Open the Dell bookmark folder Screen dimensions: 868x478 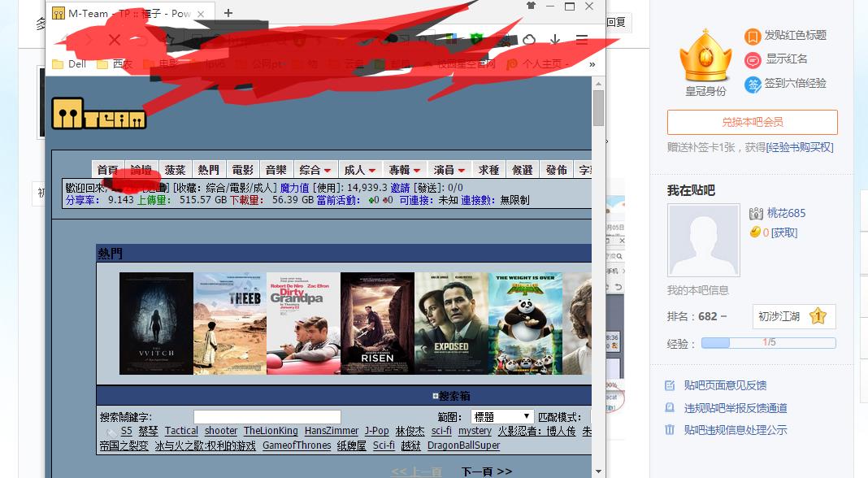[x=70, y=64]
